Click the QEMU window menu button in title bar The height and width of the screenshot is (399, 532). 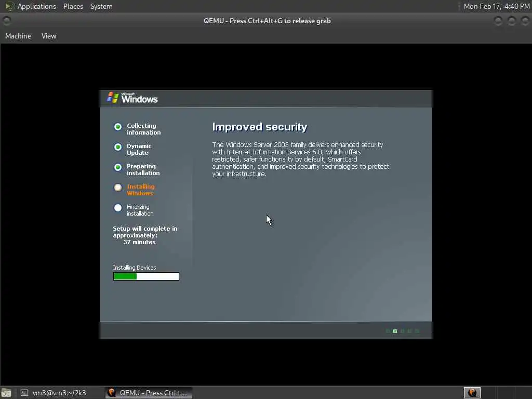pyautogui.click(x=7, y=21)
